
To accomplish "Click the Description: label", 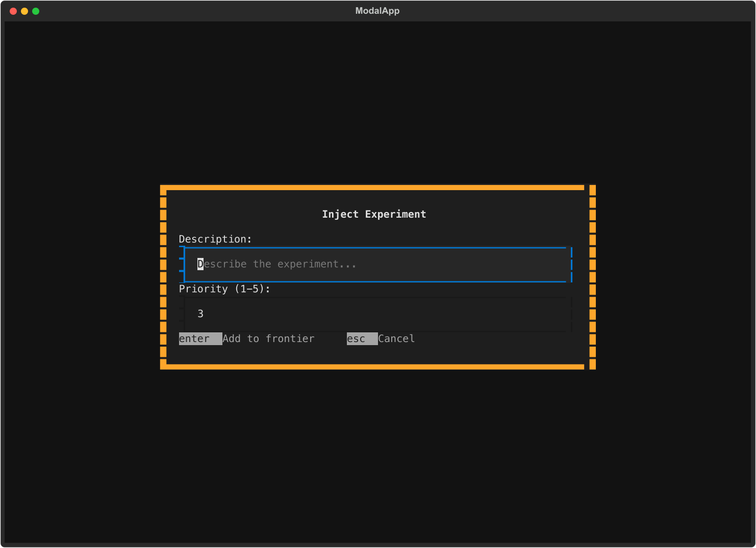I will pyautogui.click(x=215, y=239).
